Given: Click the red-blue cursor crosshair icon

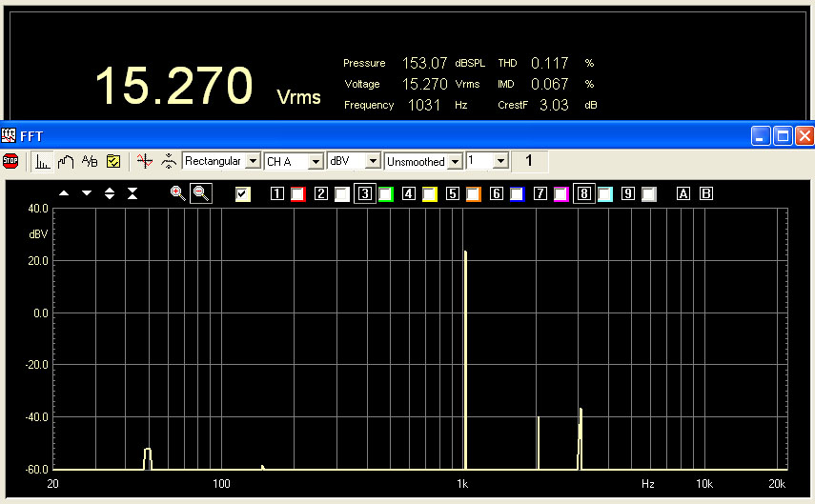Looking at the screenshot, I should point(144,161).
